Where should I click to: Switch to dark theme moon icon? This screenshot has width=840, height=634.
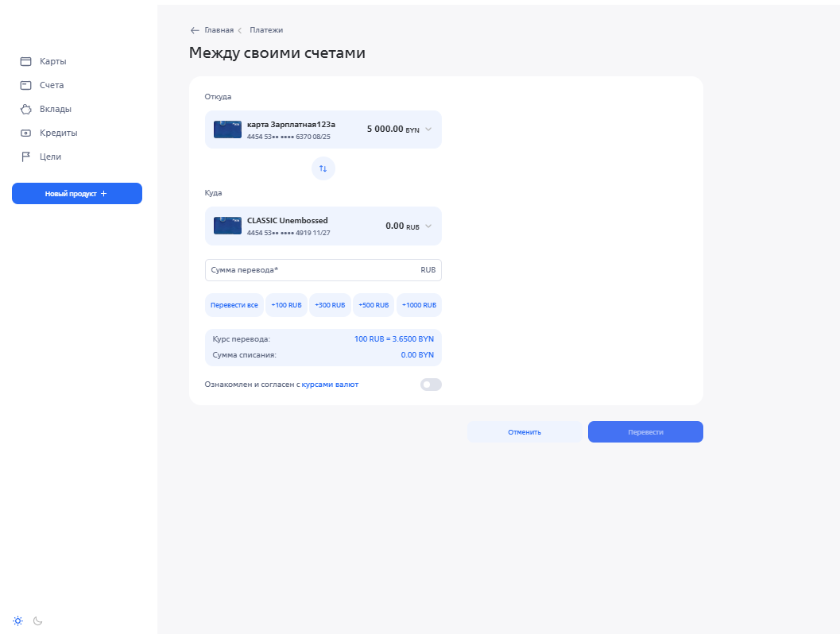37,620
